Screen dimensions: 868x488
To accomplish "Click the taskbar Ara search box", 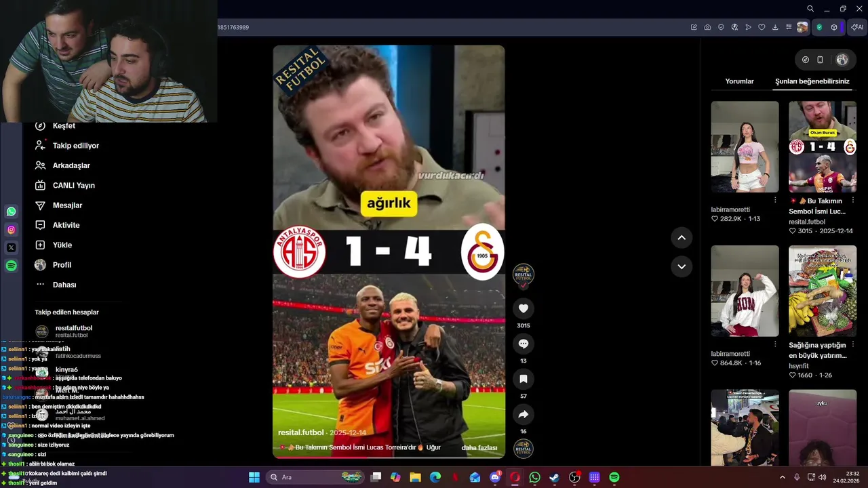I will 315,477.
